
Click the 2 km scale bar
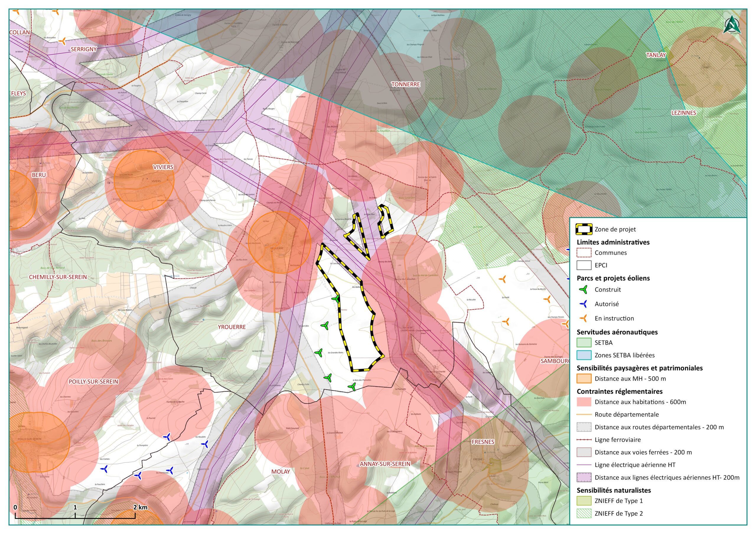click(75, 518)
